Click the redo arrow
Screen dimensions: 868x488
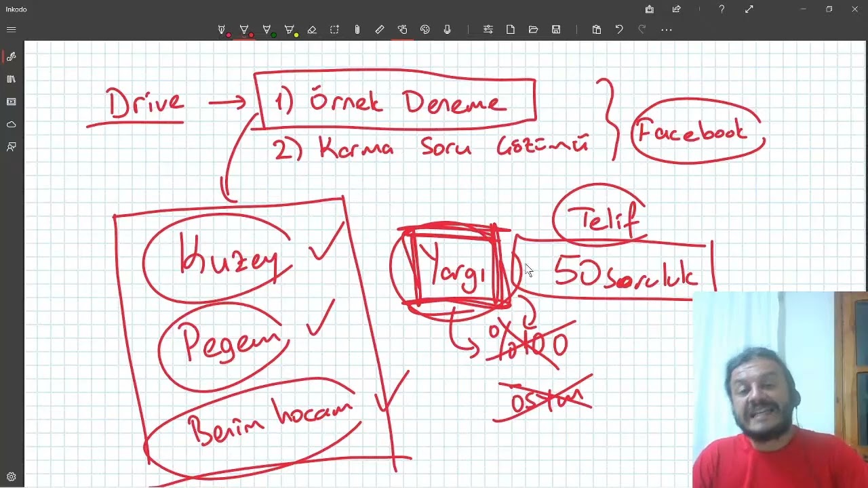[x=642, y=30]
